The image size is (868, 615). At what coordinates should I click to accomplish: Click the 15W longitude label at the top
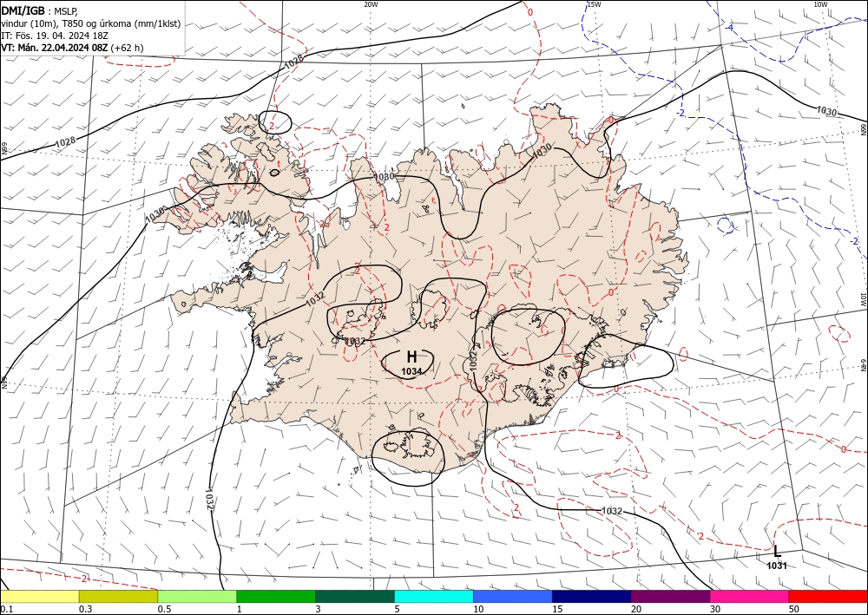click(594, 4)
